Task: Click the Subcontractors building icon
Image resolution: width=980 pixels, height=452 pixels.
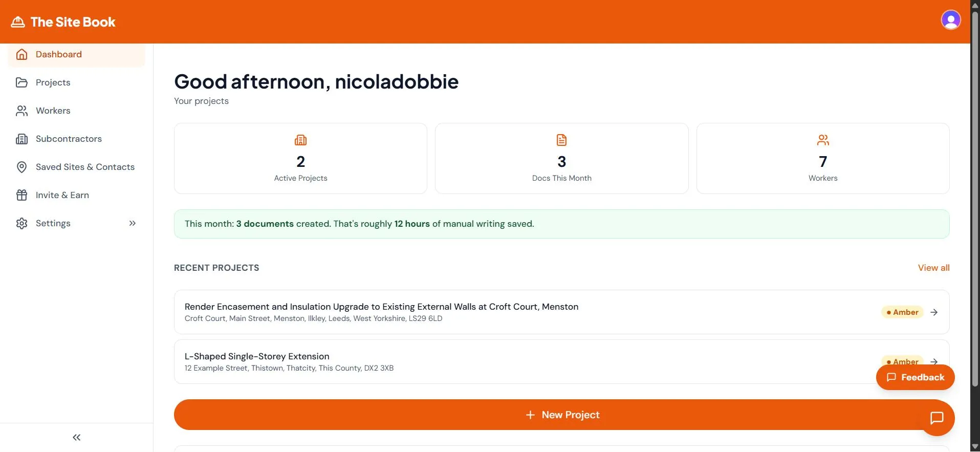Action: [21, 139]
